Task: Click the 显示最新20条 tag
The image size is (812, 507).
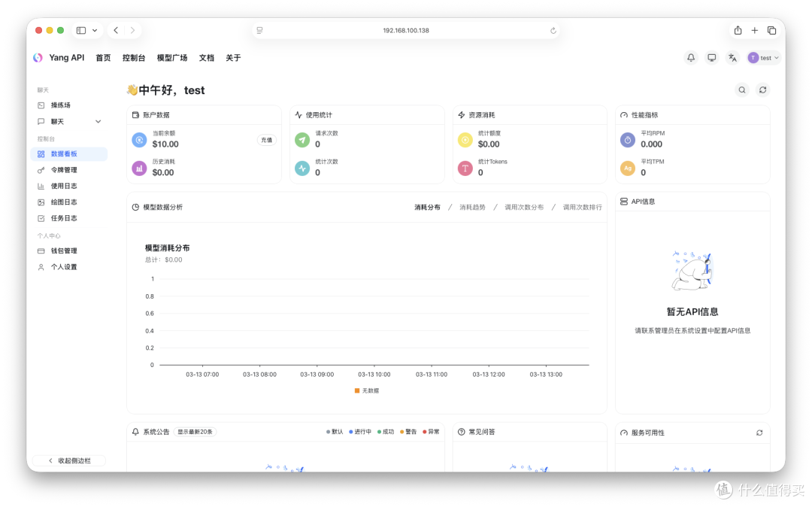Action: coord(195,431)
